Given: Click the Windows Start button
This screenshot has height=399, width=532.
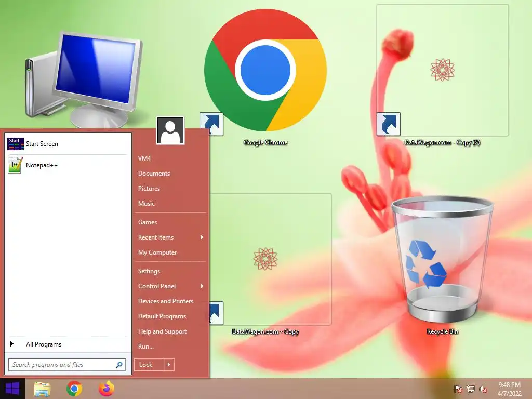Looking at the screenshot, I should coord(12,389).
